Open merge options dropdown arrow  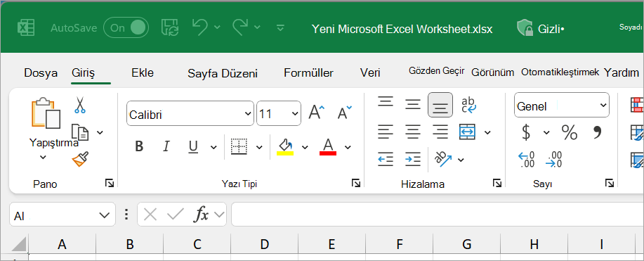click(487, 132)
